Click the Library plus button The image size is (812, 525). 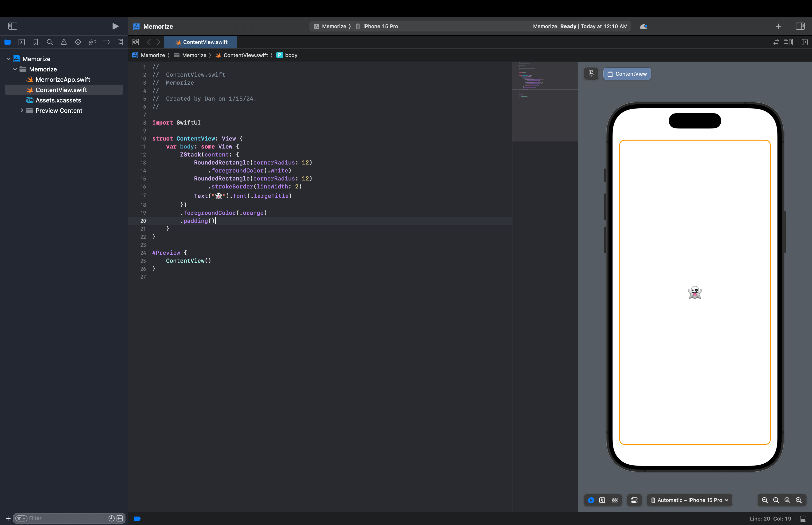tap(779, 26)
